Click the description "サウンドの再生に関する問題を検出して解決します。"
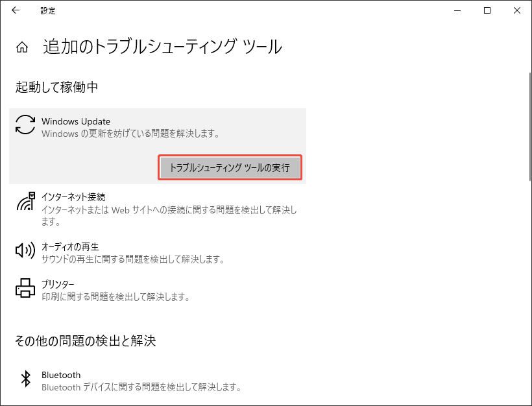This screenshot has height=406, width=532. [x=133, y=259]
